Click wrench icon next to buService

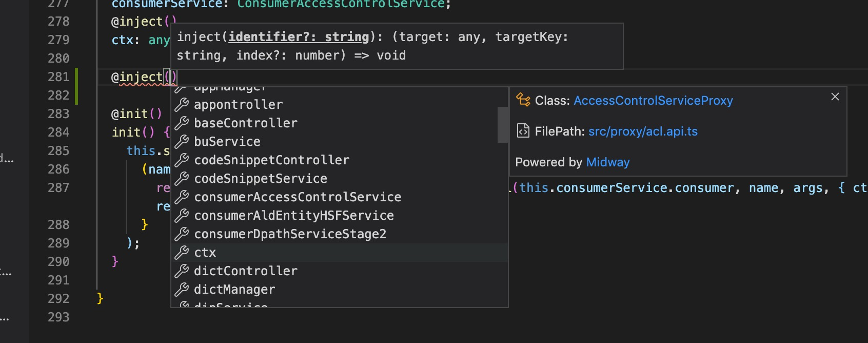[x=182, y=142]
